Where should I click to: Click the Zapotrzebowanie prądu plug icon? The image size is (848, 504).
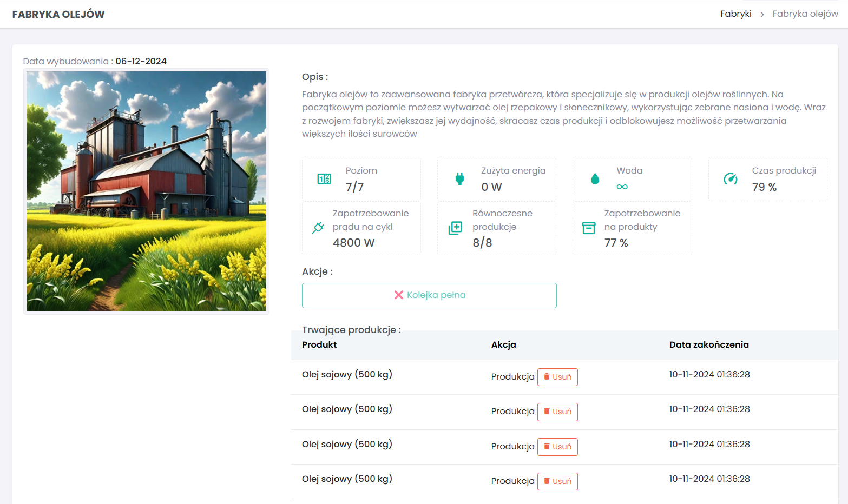click(318, 228)
